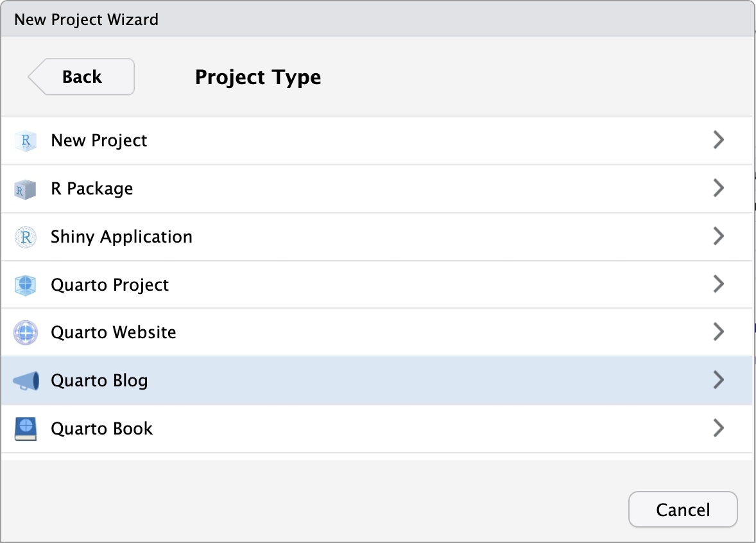Click the New Project R icon
The image size is (756, 543).
[x=26, y=141]
